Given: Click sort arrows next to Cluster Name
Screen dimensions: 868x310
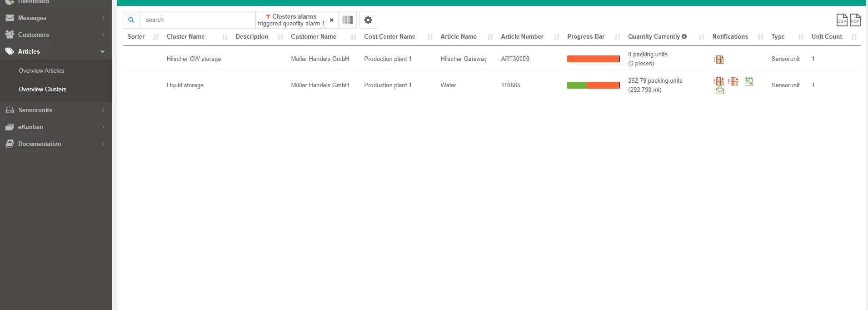Looking at the screenshot, I should pos(225,37).
